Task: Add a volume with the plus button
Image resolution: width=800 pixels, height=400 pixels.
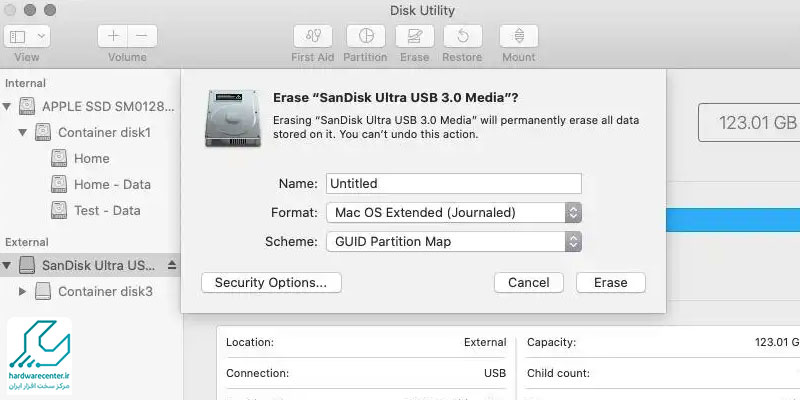Action: 113,36
